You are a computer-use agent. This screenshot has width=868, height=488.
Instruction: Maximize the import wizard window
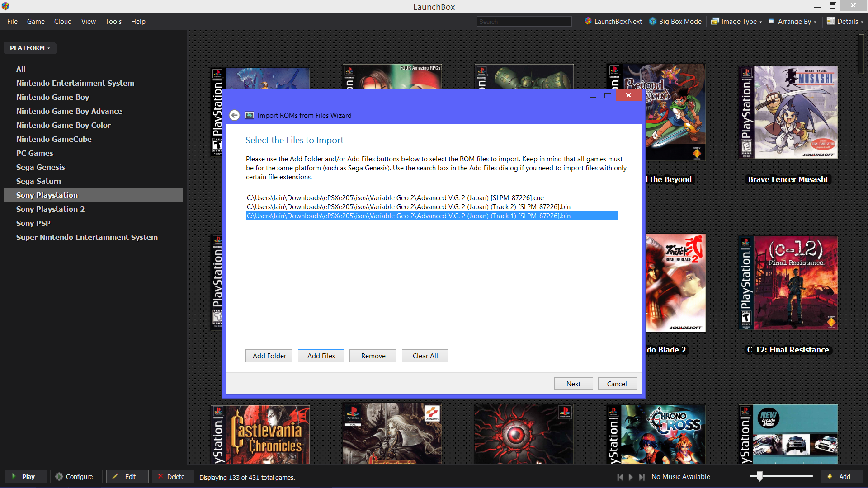(x=608, y=95)
